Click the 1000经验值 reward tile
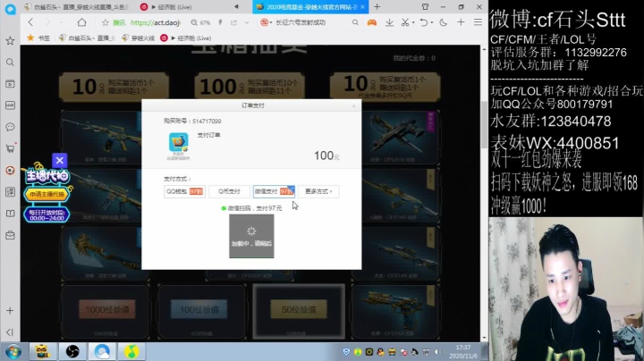This screenshot has width=644, height=361. pyautogui.click(x=107, y=310)
